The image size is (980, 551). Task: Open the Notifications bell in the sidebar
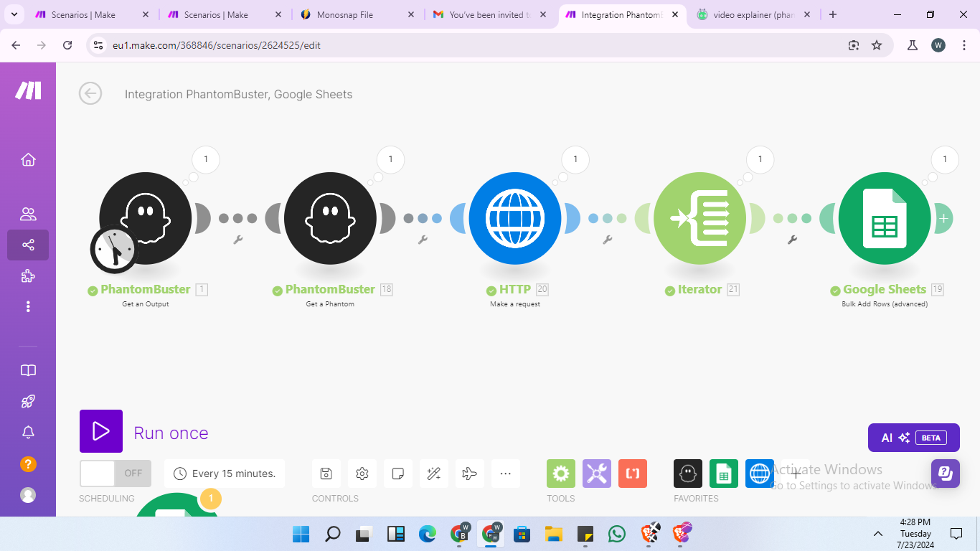28,432
